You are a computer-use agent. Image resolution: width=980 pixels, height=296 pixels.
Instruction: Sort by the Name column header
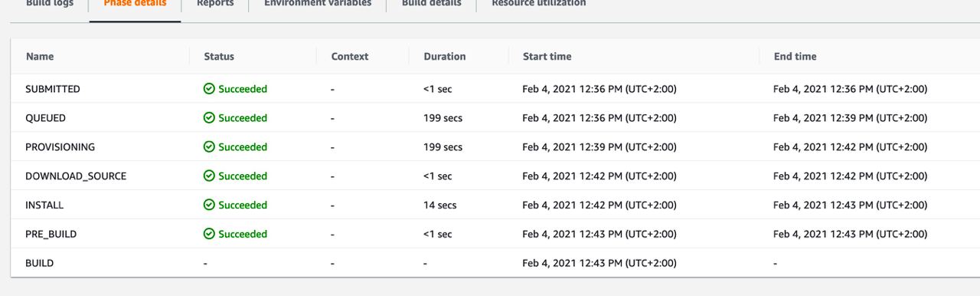tap(40, 57)
